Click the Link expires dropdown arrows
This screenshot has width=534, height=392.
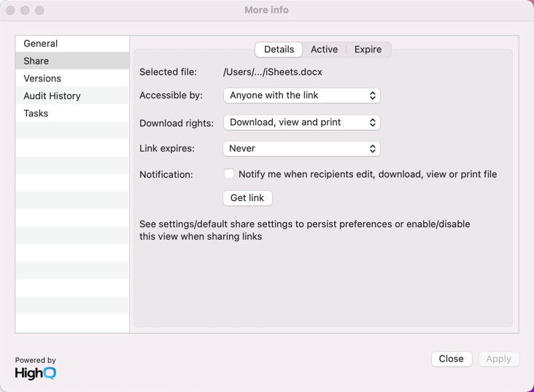(x=373, y=149)
